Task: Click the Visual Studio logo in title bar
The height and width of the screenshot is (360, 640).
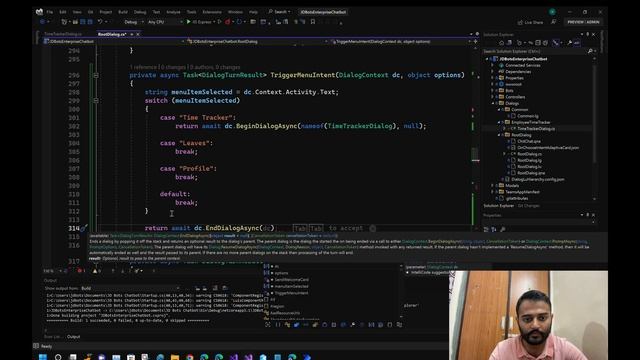Action: point(39,12)
